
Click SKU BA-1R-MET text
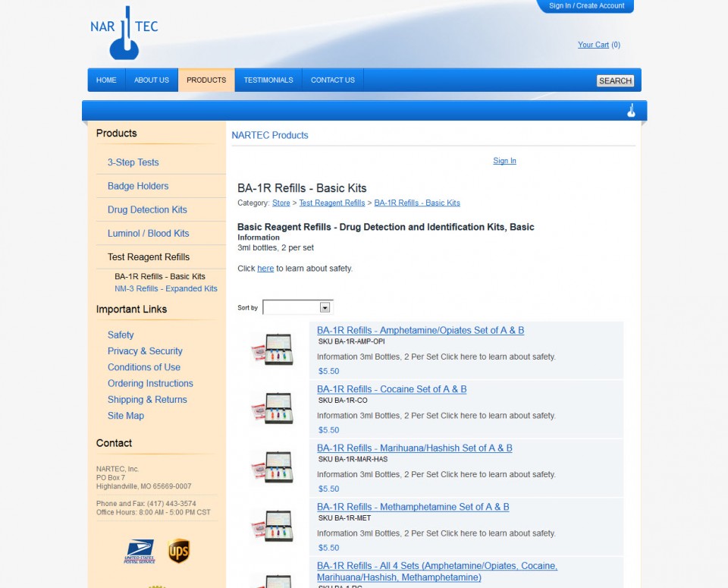(344, 518)
